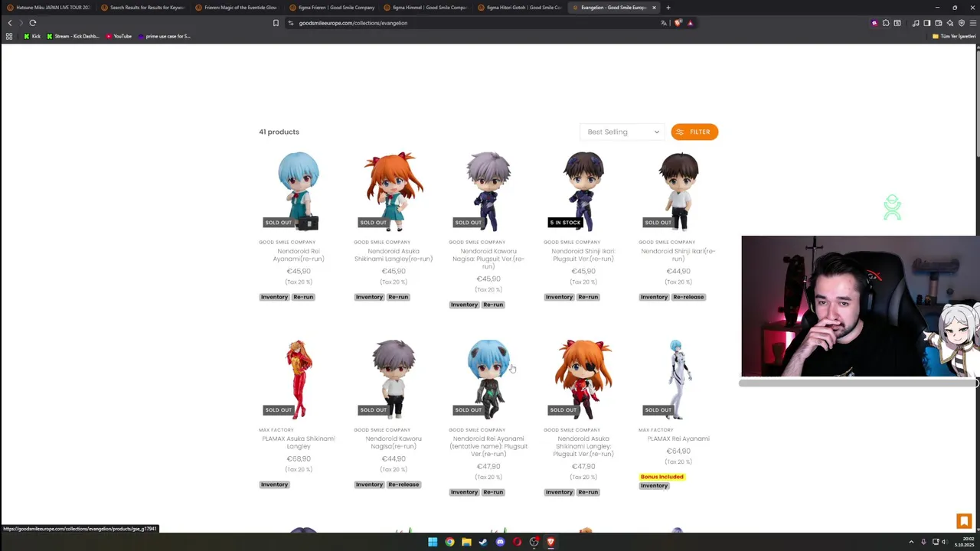Open the bookmarks bar apps grid icon
Image resolution: width=980 pixels, height=551 pixels.
9,36
